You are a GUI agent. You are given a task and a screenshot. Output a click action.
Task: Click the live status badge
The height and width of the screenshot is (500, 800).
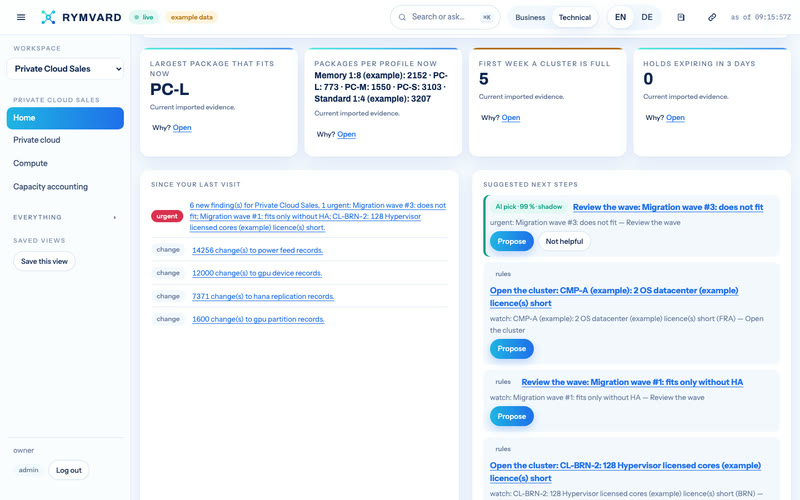coord(144,17)
